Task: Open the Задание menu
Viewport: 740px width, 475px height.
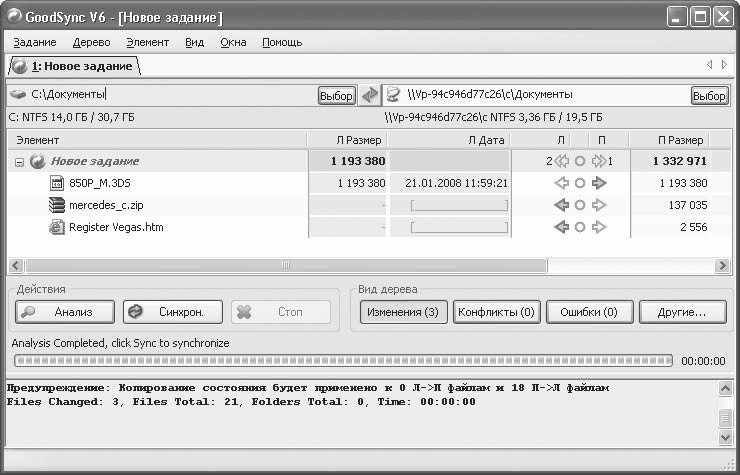Action: [x=35, y=42]
